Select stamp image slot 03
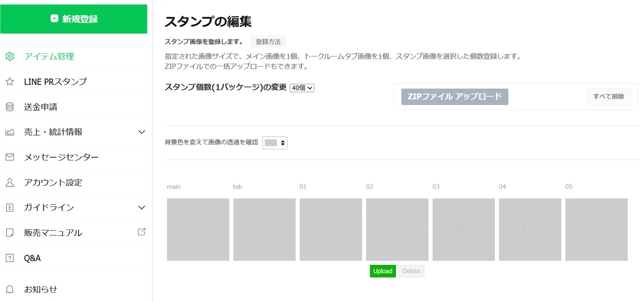Viewport: 644px width, 302px height. (x=464, y=229)
